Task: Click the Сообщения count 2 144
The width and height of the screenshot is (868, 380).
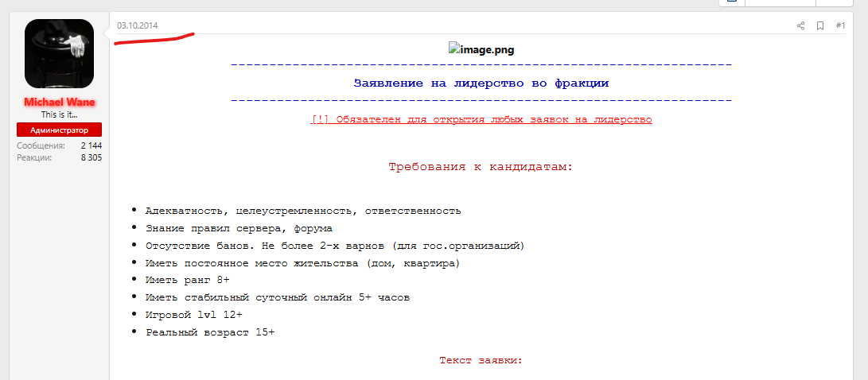Action: [91, 145]
